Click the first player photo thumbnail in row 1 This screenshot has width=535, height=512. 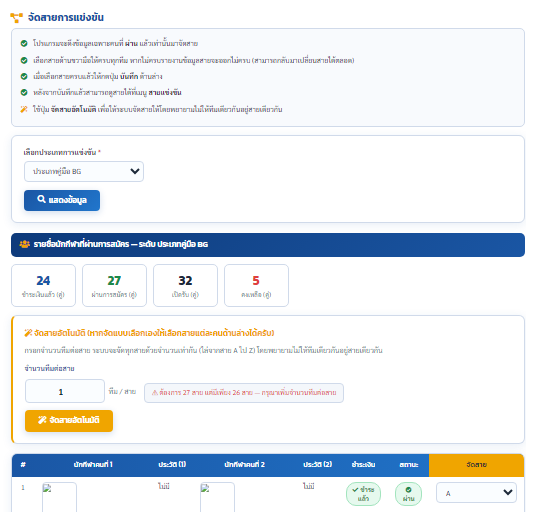pos(59,497)
